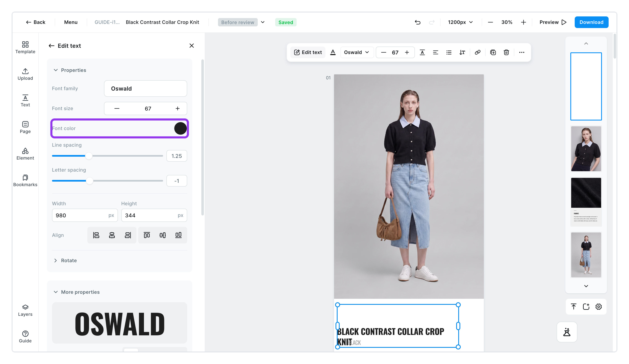Click the text style icon next to font size
The height and width of the screenshot is (364, 629).
pyautogui.click(x=422, y=52)
